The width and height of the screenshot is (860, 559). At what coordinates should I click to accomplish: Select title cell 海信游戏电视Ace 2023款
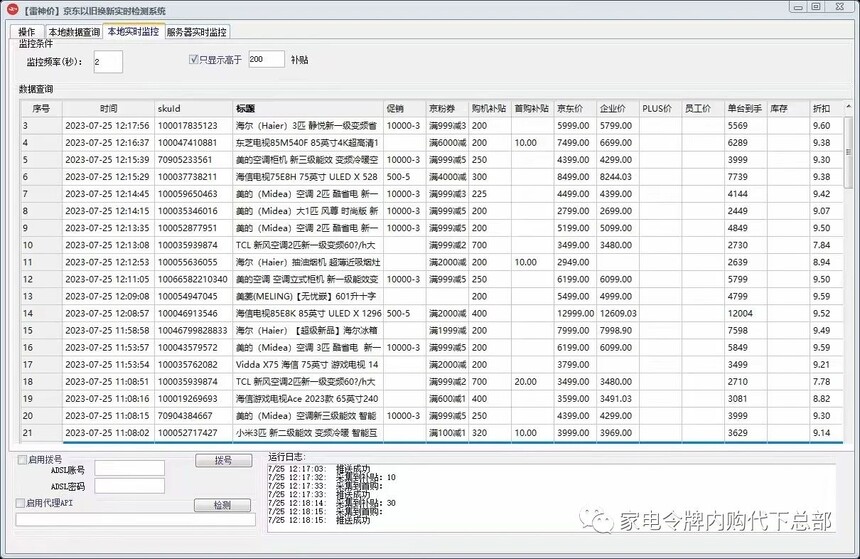(x=308, y=398)
